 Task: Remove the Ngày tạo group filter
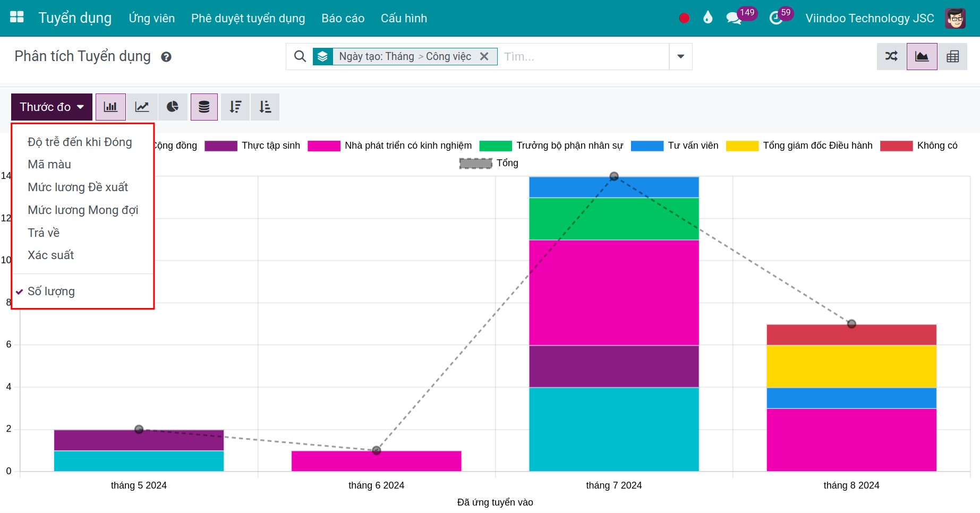[x=484, y=56]
